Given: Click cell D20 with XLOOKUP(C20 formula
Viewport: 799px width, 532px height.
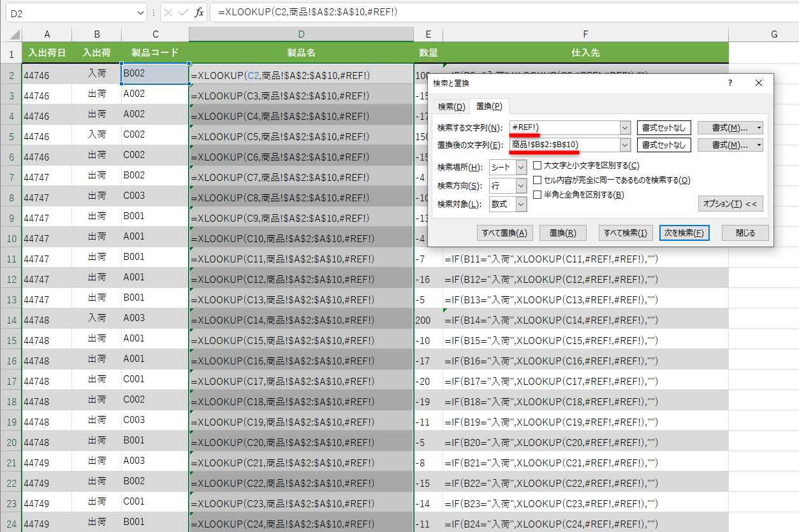Looking at the screenshot, I should (301, 442).
